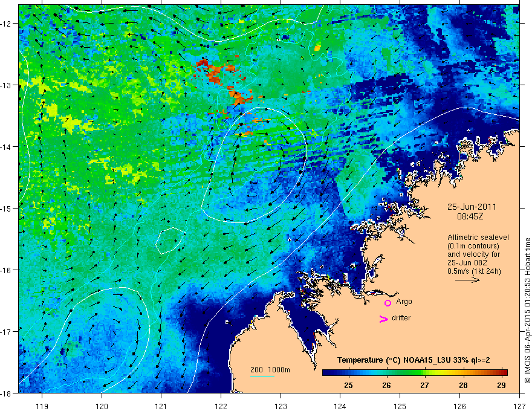Click the '122' longitude axis label

221,406
